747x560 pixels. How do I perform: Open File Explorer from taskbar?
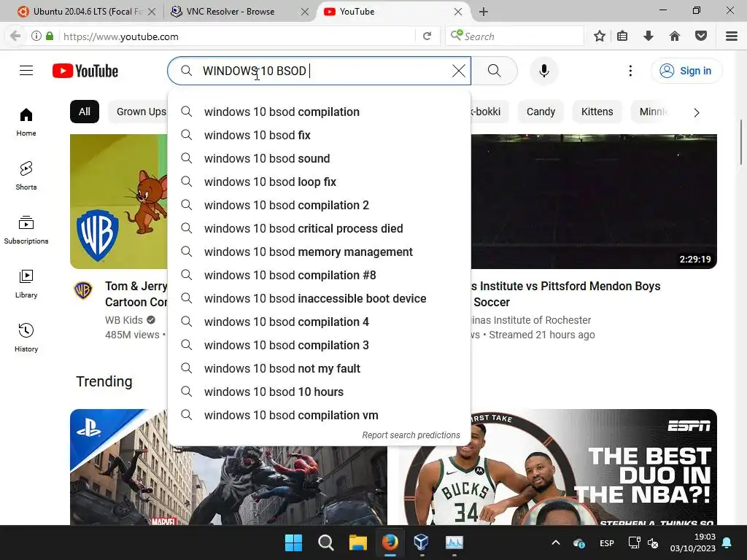(x=357, y=542)
